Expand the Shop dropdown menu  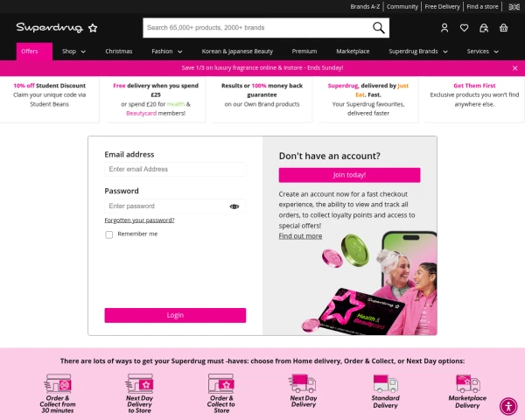click(73, 52)
